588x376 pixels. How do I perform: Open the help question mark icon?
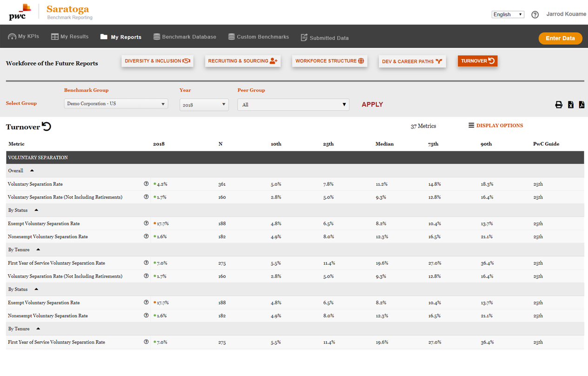(535, 14)
